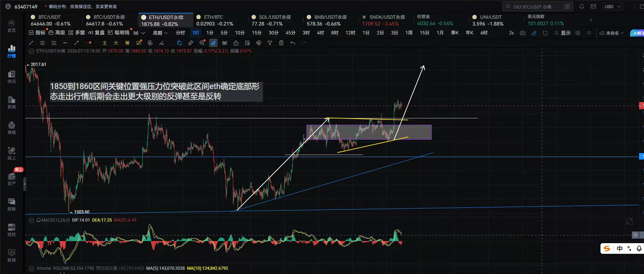Take chart snapshot with camera icon

point(523,33)
